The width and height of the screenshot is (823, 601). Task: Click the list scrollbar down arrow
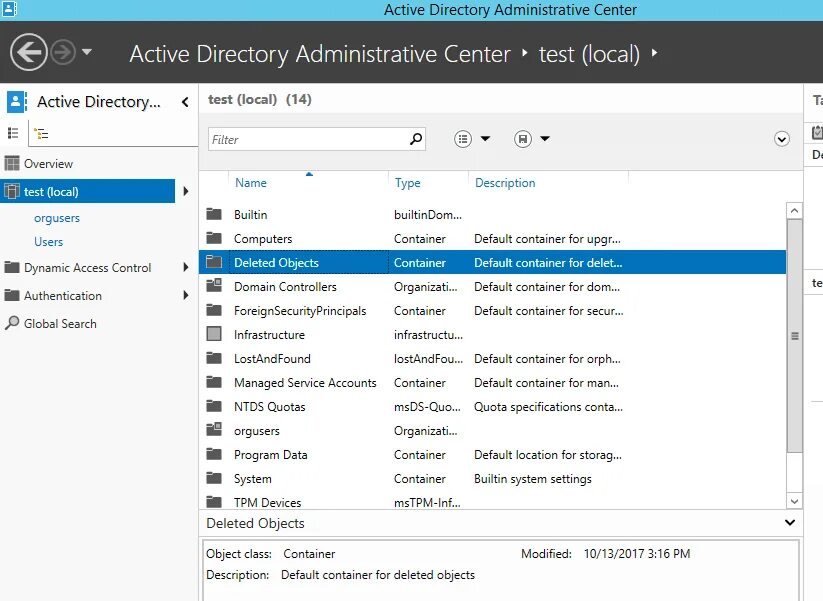point(794,501)
